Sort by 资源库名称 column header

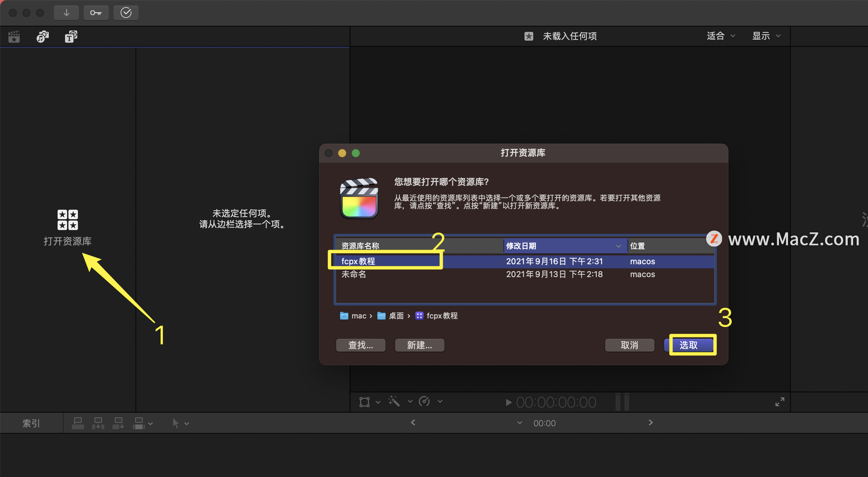coord(420,246)
